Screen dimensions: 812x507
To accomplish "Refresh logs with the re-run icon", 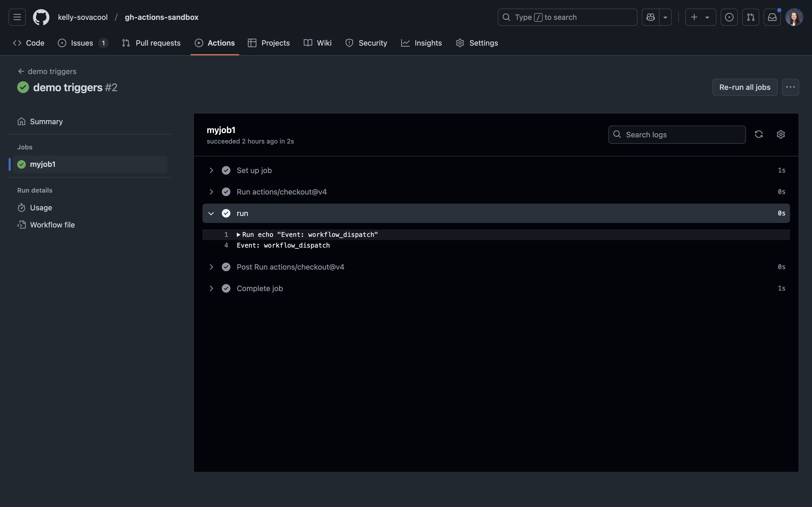I will pos(759,134).
